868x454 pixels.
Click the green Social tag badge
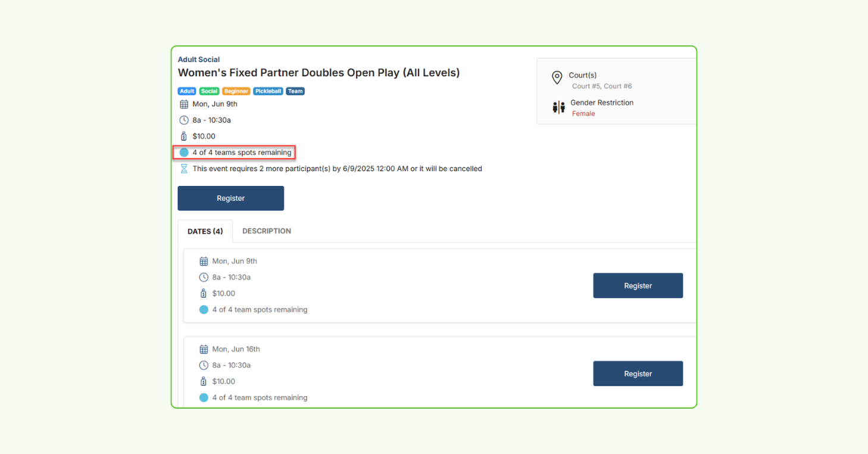pos(209,91)
